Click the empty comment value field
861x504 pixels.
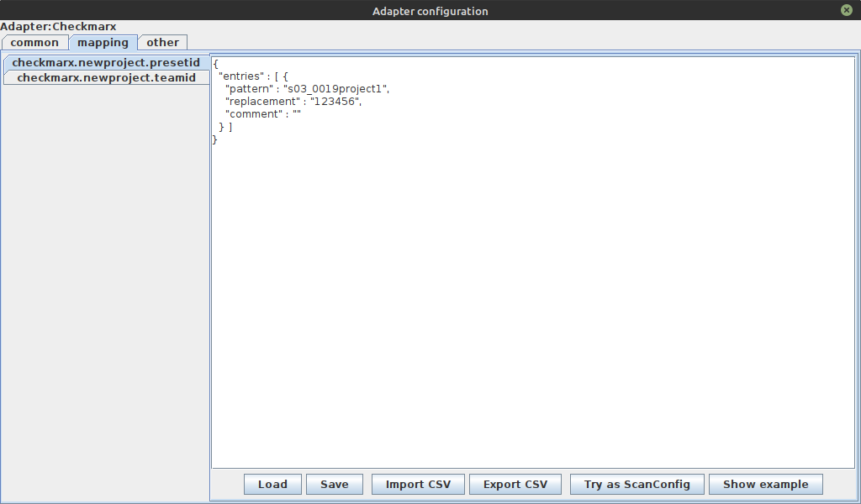296,113
